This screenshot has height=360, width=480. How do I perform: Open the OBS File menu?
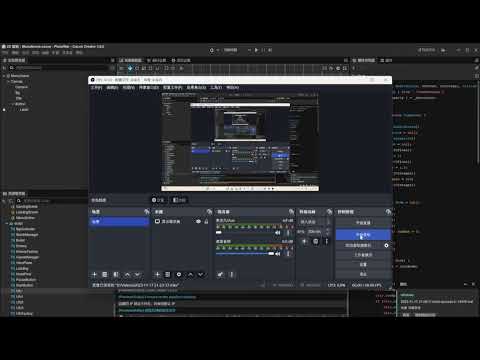(x=97, y=87)
